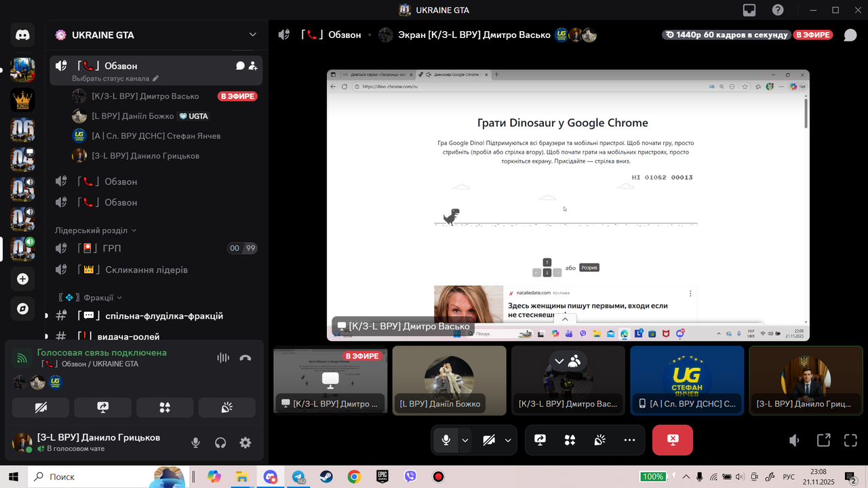Click В ЭФИРЕ badge next to Дмитро Васько
Image resolution: width=868 pixels, height=488 pixels.
(x=237, y=96)
